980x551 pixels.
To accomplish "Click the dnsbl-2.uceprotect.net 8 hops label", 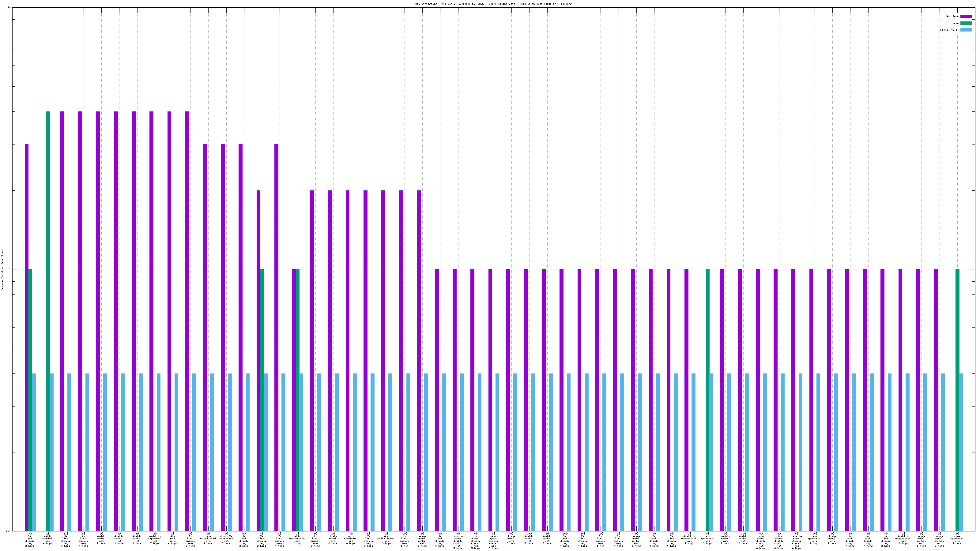I will pyautogui.click(x=903, y=538).
